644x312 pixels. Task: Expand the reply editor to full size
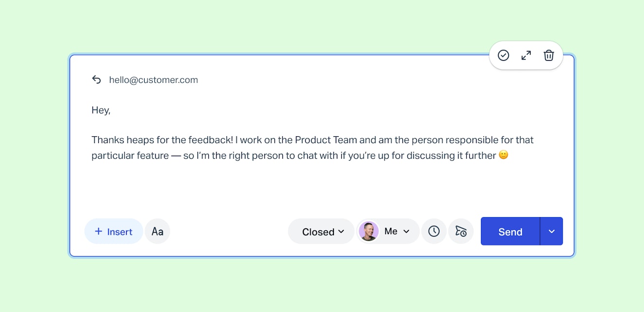(x=526, y=55)
